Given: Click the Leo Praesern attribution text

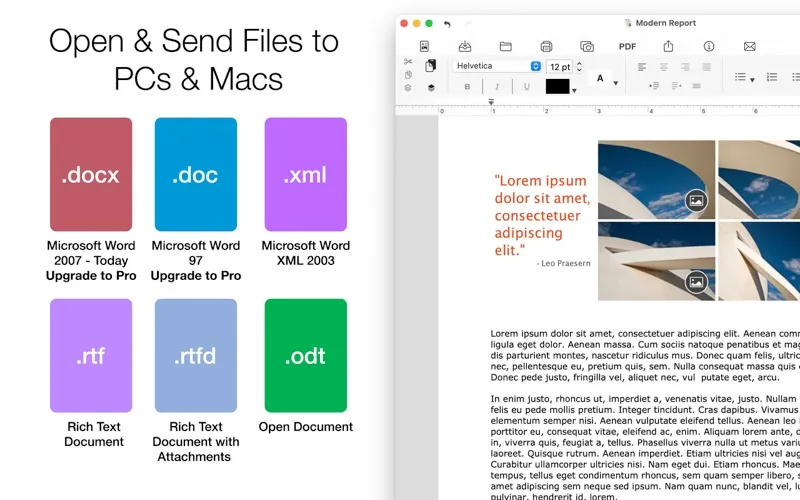Looking at the screenshot, I should coord(563,263).
